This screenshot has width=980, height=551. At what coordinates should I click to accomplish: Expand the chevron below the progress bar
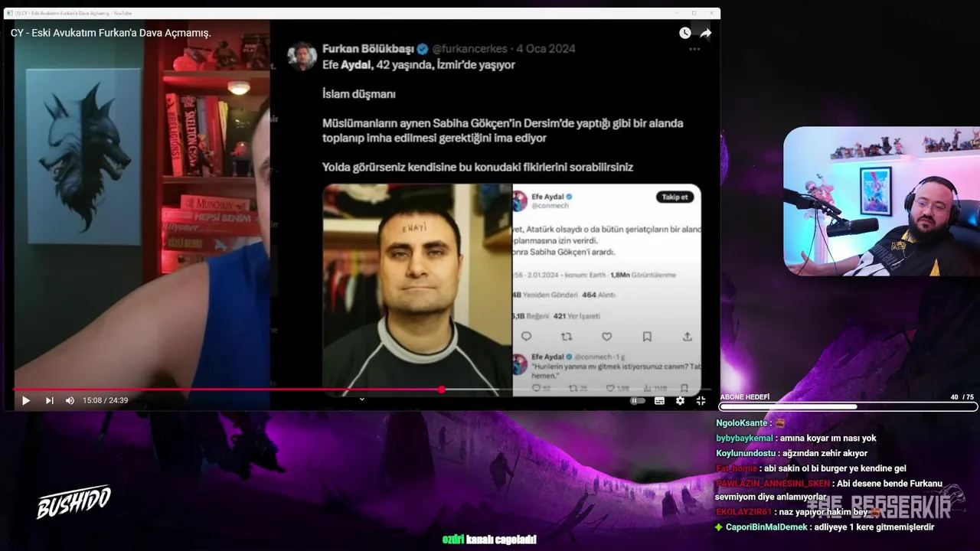[362, 399]
